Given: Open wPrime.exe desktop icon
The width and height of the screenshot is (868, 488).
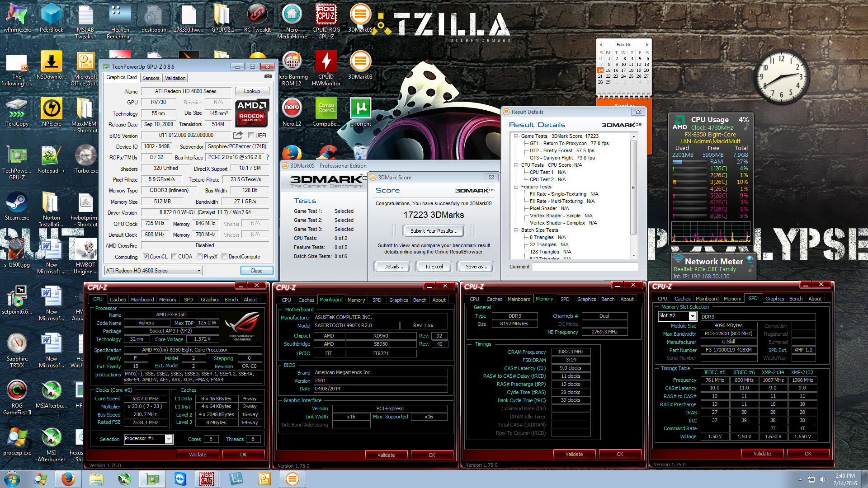Looking at the screenshot, I should click(x=17, y=18).
